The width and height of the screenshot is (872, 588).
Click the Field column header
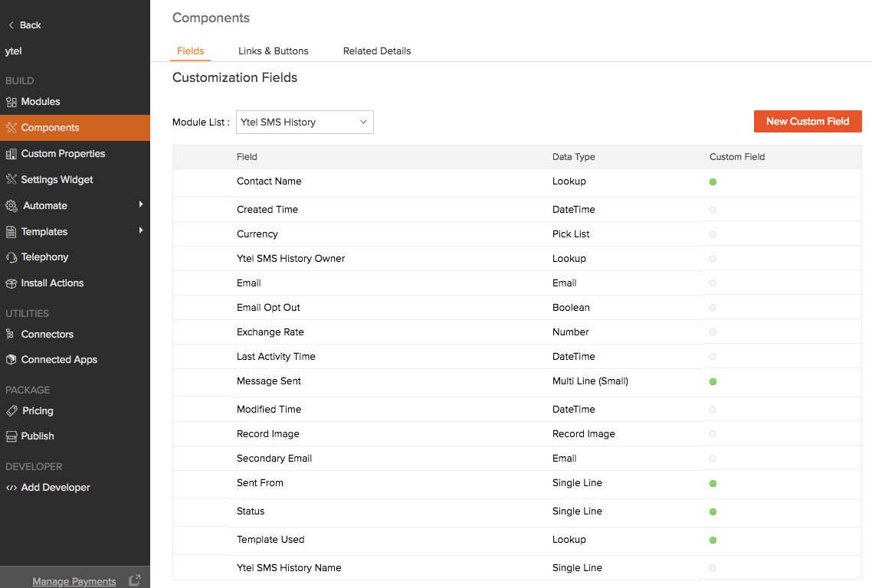tap(247, 157)
